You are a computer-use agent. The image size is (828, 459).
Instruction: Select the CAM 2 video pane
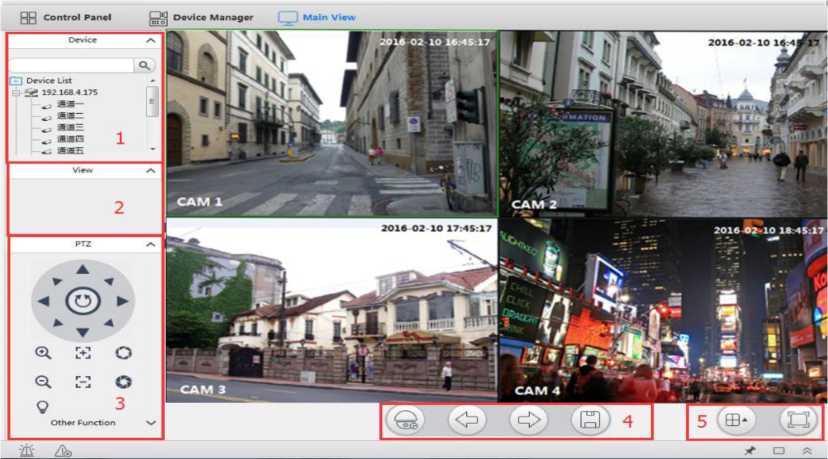662,124
